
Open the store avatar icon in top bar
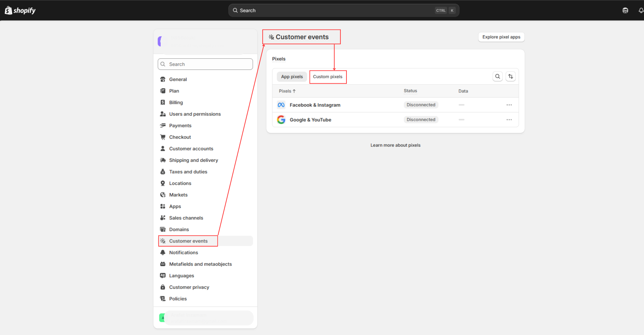tap(625, 10)
